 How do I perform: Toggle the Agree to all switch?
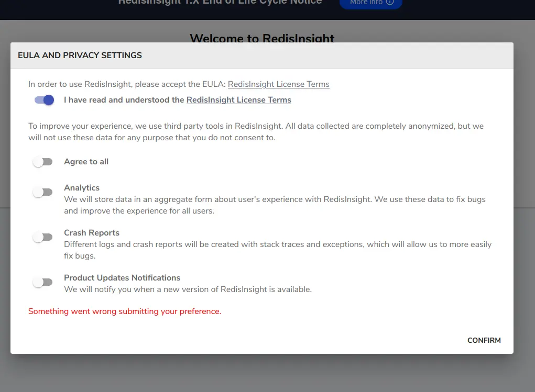tap(42, 162)
